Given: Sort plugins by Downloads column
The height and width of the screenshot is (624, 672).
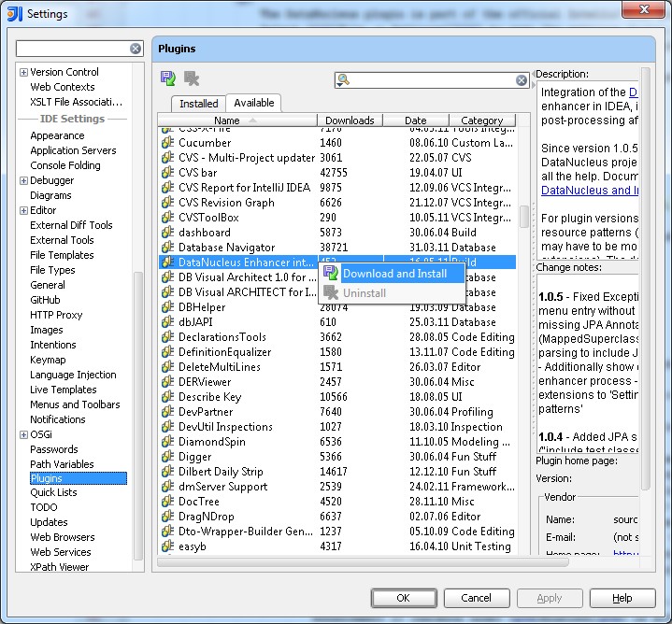Looking at the screenshot, I should click(x=350, y=121).
